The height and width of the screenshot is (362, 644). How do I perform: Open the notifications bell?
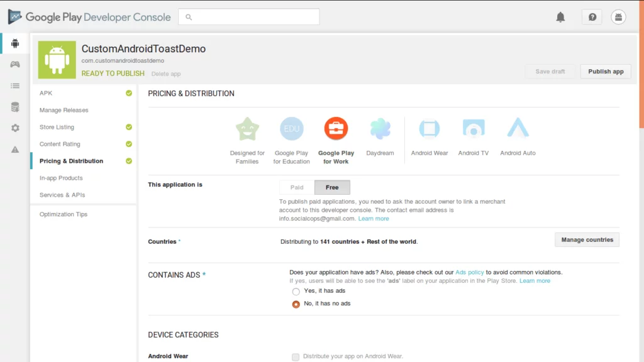561,17
